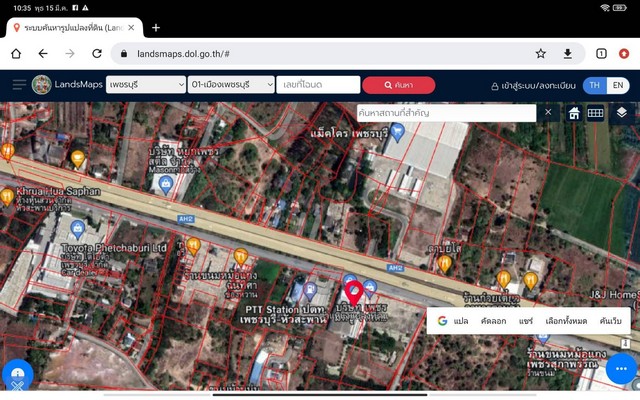
Task: Choose แปล in the selection popup
Action: [461, 321]
